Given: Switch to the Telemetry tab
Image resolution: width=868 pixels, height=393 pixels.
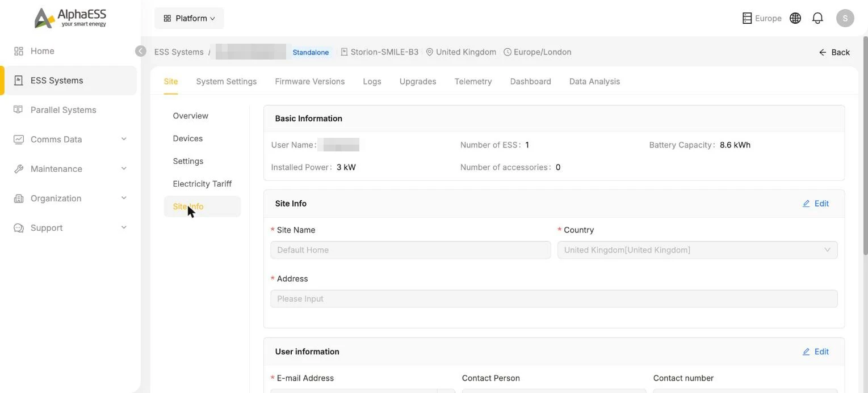Looking at the screenshot, I should pos(473,82).
